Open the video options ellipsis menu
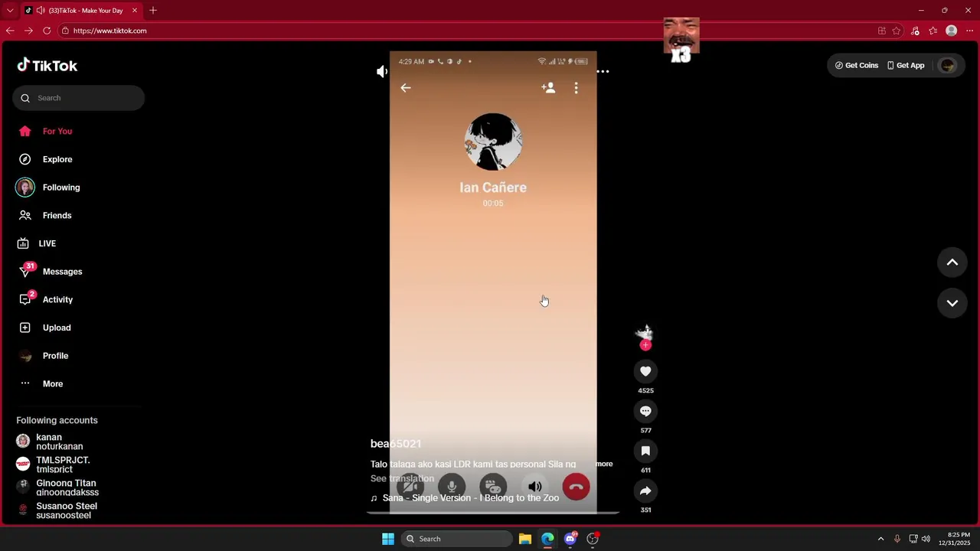 click(x=603, y=71)
